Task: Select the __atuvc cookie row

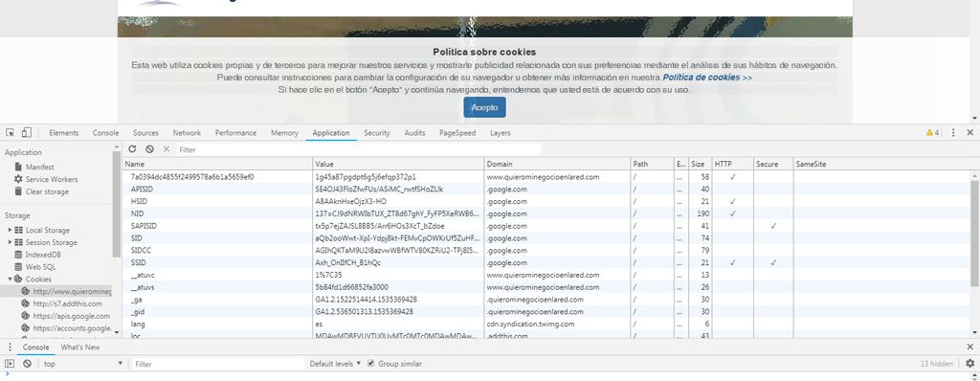Action: (x=547, y=275)
